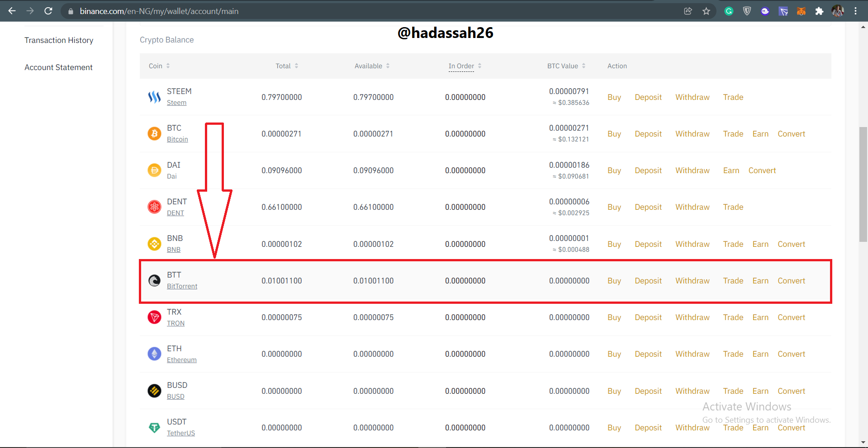Open the Grammarly extension
Screen dimensions: 868x448
pyautogui.click(x=729, y=11)
